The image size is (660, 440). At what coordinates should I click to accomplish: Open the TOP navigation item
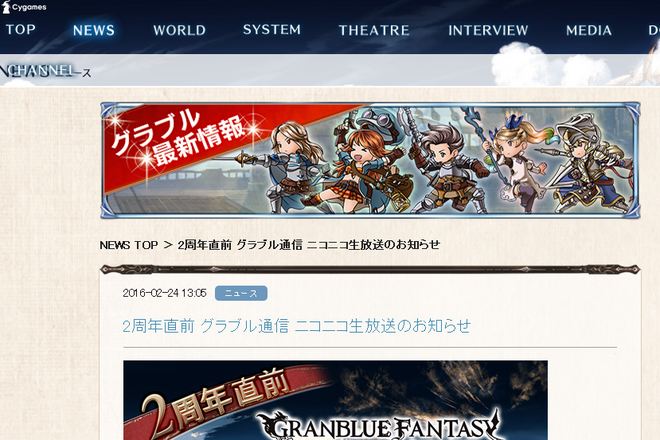click(21, 29)
